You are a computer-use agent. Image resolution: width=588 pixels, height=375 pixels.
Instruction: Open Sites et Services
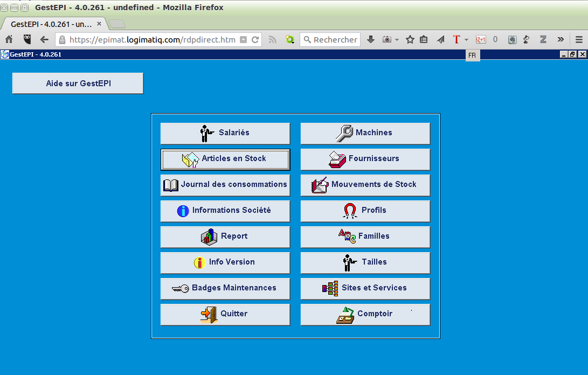(365, 288)
